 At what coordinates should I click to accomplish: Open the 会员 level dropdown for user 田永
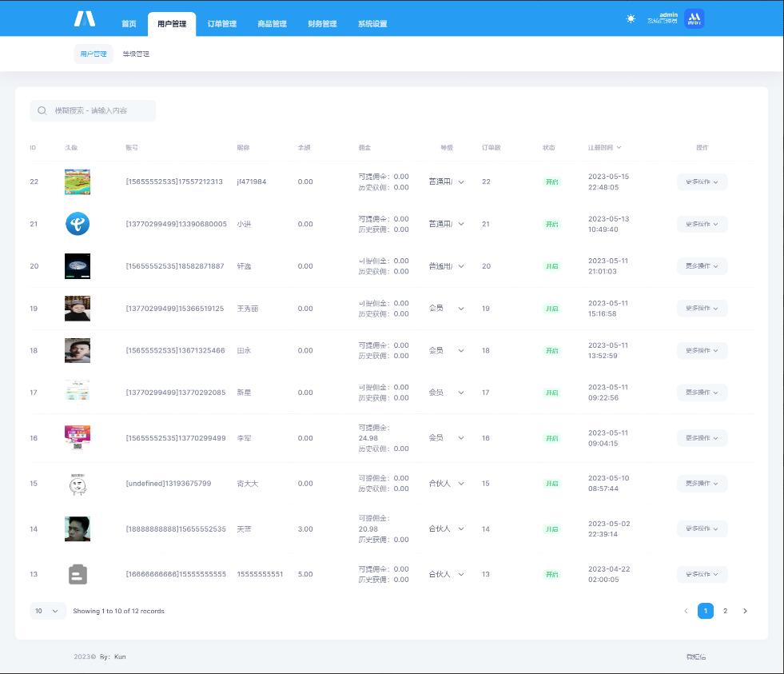pyautogui.click(x=446, y=350)
